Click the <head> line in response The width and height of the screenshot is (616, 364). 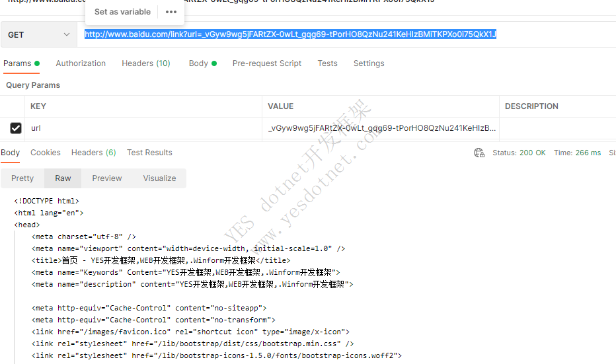pyautogui.click(x=26, y=225)
